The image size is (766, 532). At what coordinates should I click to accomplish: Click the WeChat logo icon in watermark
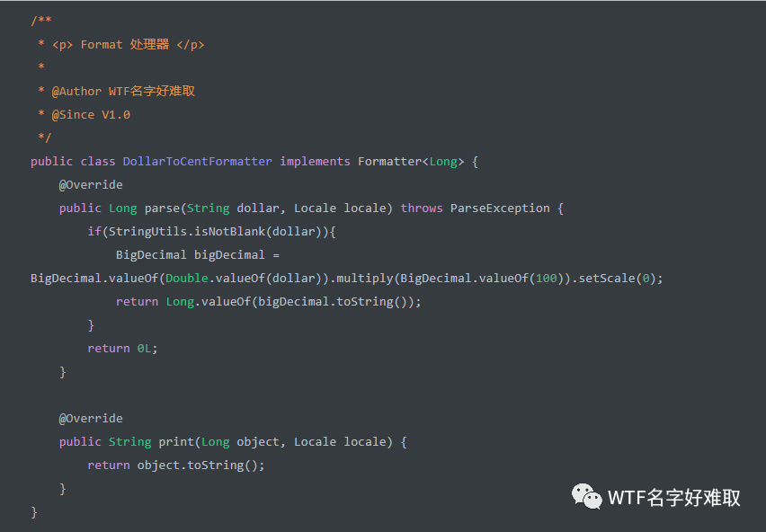coord(587,496)
